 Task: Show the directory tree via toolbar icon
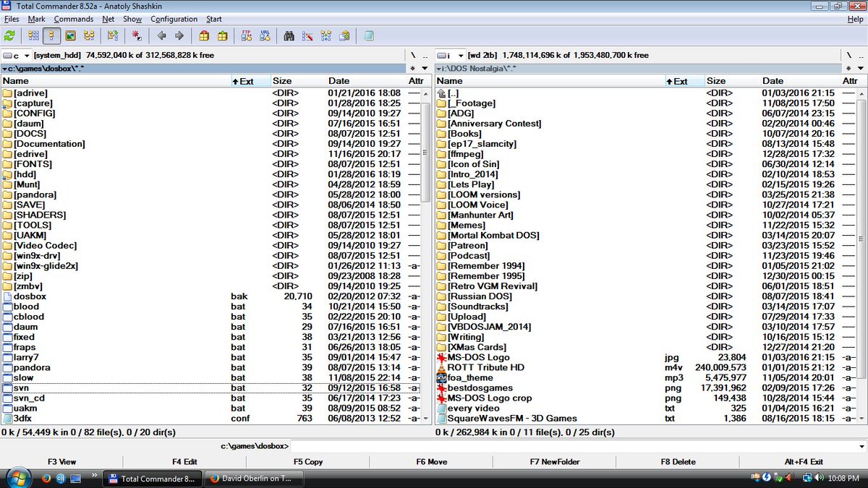pos(89,35)
